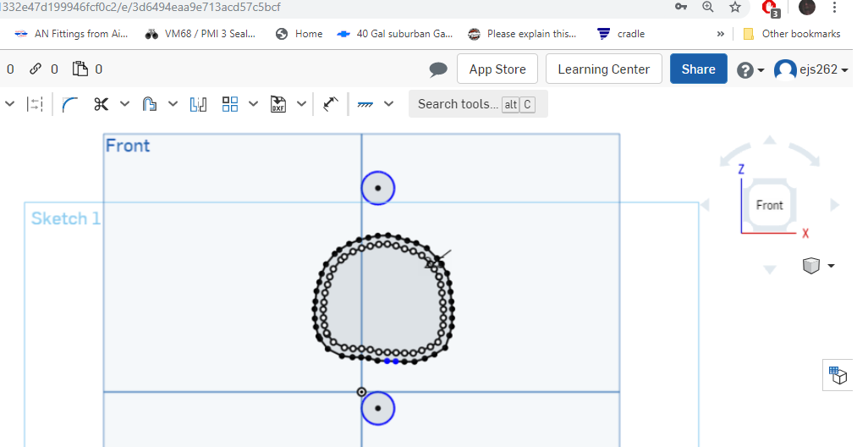The width and height of the screenshot is (868, 447).
Task: Select the Fix constraint icon
Action: click(365, 104)
